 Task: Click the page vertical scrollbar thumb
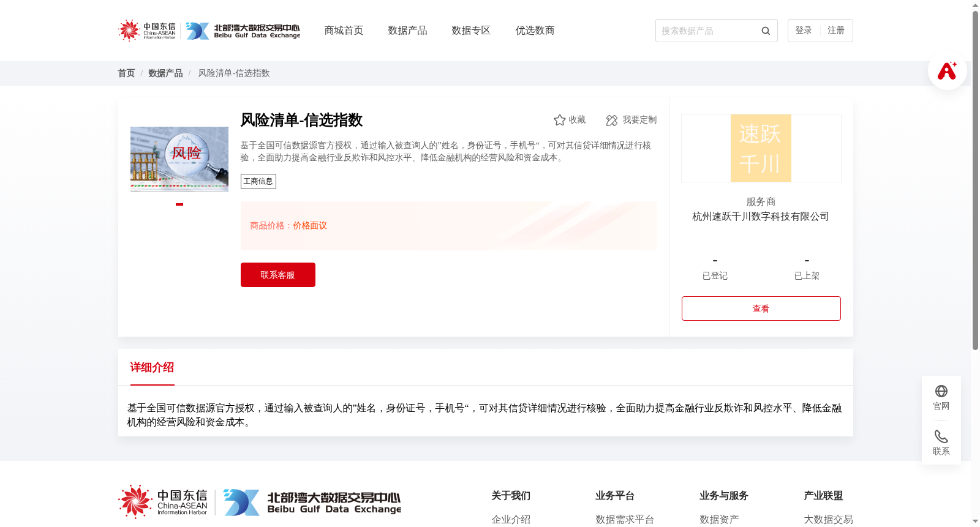pyautogui.click(x=975, y=181)
